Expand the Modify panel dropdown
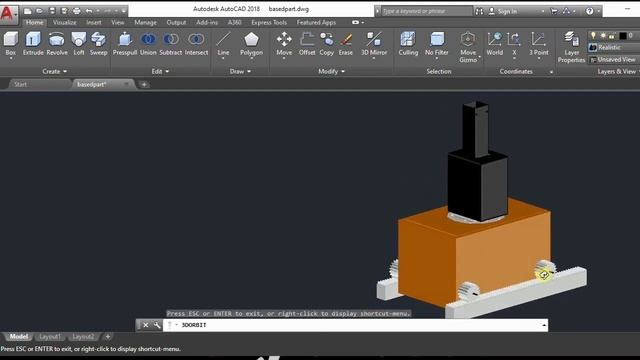 (x=331, y=71)
